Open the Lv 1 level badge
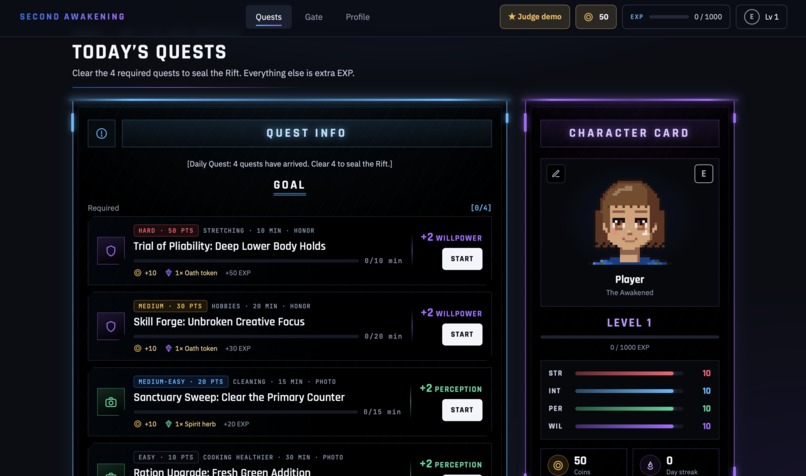806x476 pixels. tap(761, 17)
